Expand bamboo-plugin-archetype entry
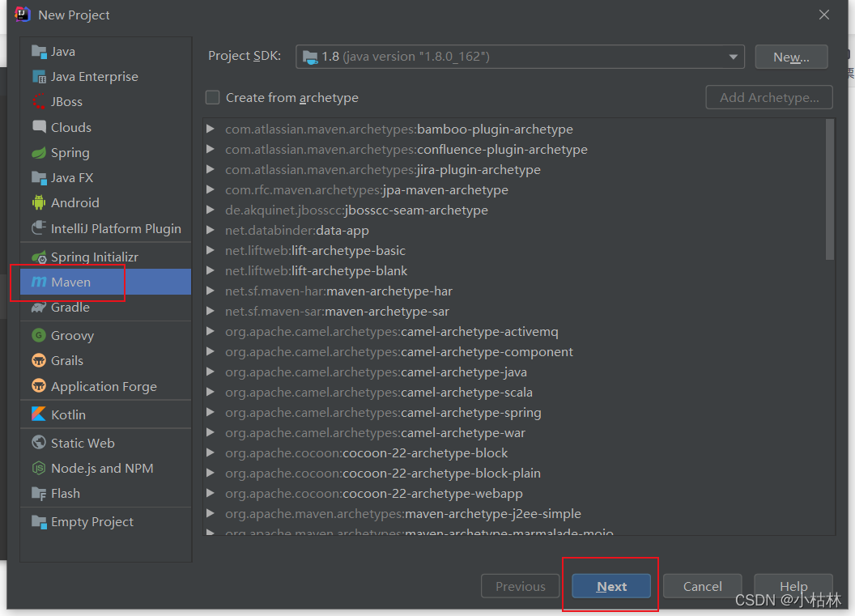Screen dimensions: 855x616 (211, 130)
